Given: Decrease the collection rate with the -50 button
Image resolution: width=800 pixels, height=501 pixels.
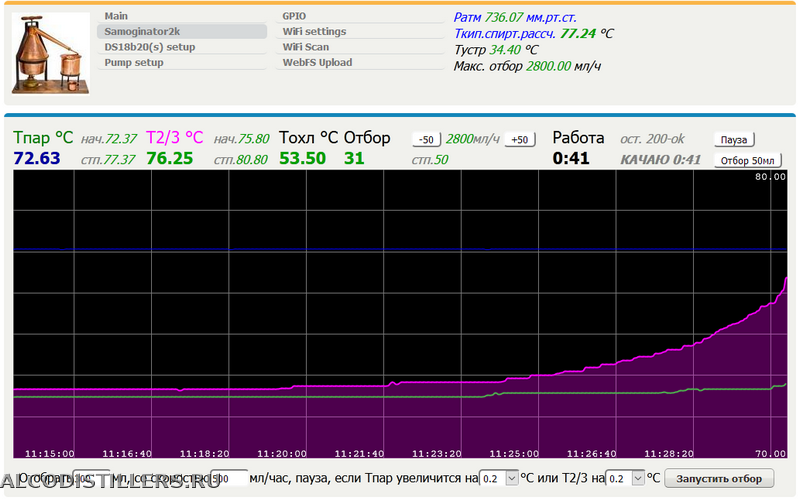Looking at the screenshot, I should tap(426, 139).
